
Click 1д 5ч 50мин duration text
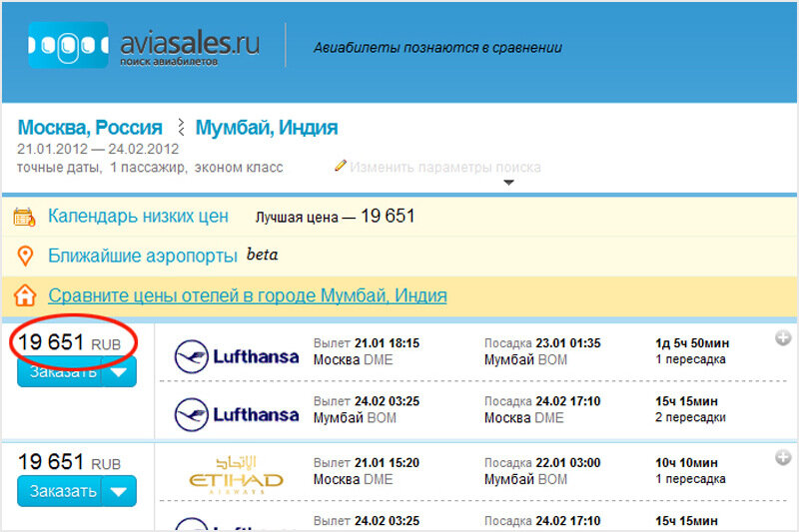[x=692, y=343]
